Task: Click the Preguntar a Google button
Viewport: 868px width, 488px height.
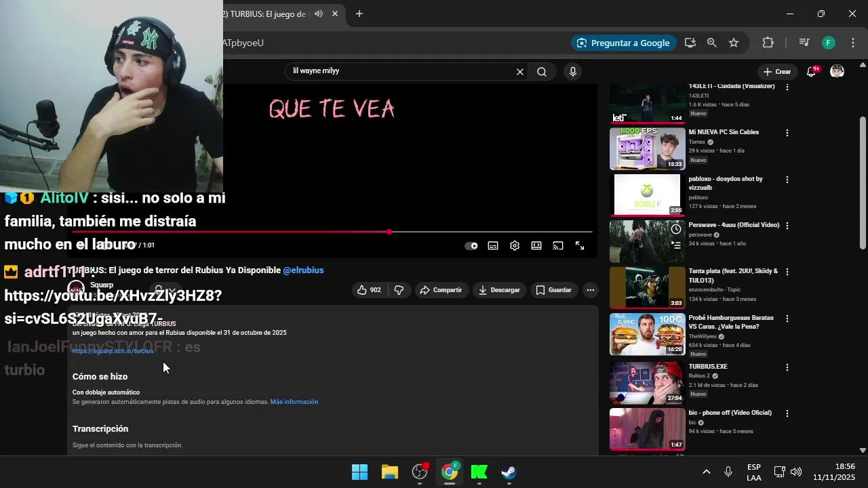Action: tap(624, 43)
